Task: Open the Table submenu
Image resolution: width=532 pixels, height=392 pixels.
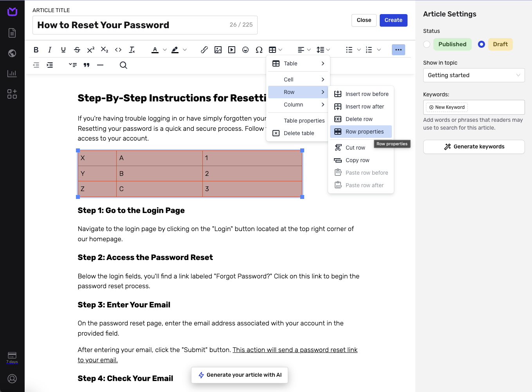Action: pyautogui.click(x=298, y=63)
